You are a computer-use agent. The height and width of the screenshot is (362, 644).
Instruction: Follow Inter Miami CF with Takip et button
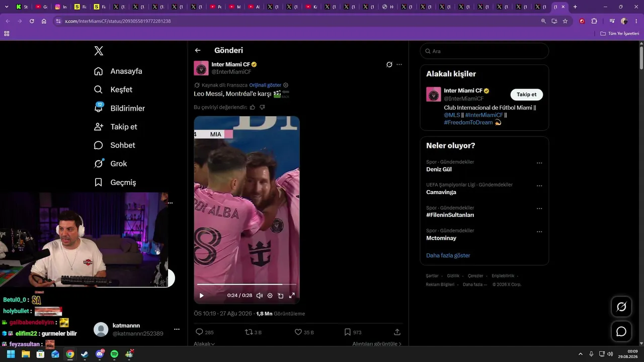(526, 95)
